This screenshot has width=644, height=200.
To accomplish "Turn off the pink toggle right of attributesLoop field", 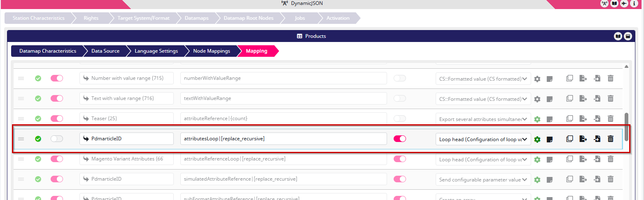I will coord(400,139).
